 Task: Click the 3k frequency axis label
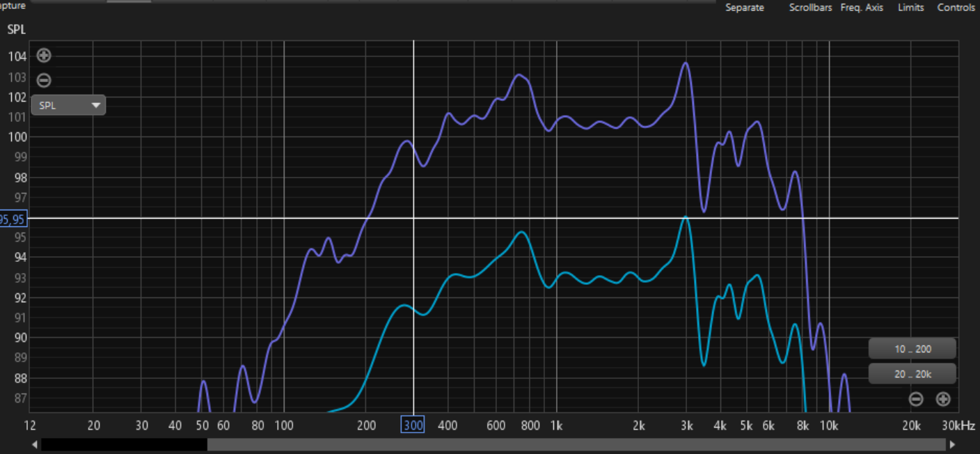[x=686, y=425]
